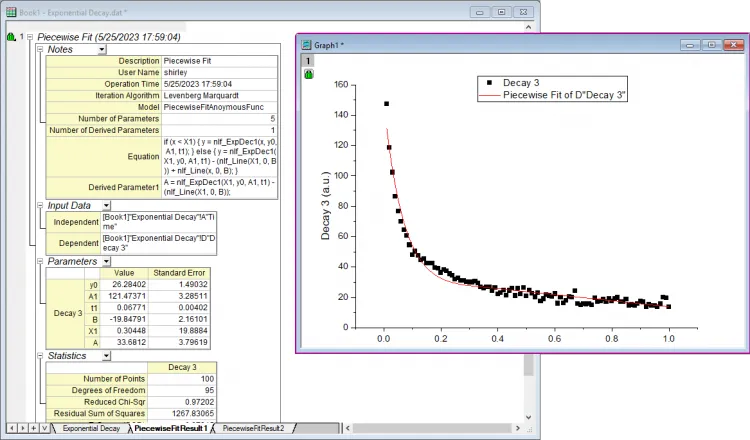Viewport: 750px width, 440px height.
Task: Click the green lock icon in Graph1
Action: pos(310,74)
